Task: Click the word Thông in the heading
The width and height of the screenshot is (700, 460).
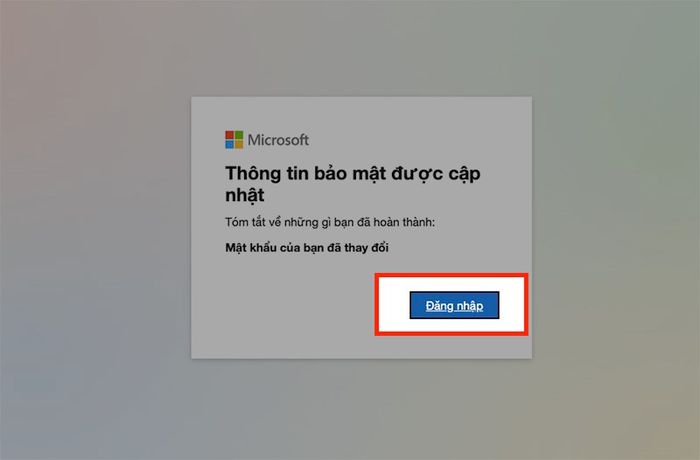Action: click(x=253, y=174)
